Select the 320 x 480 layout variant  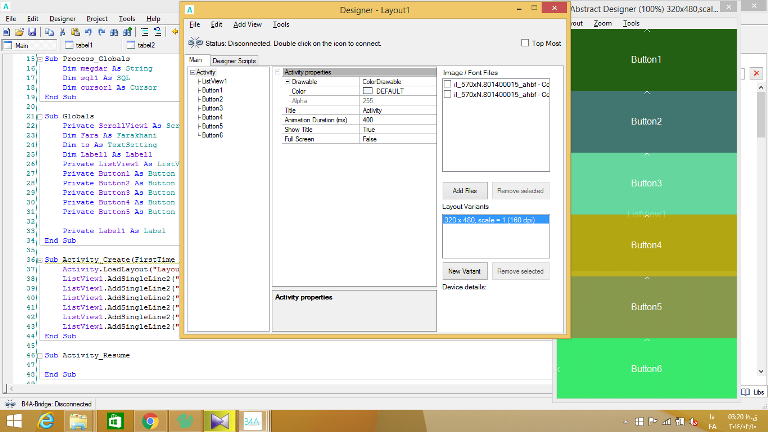tap(496, 220)
